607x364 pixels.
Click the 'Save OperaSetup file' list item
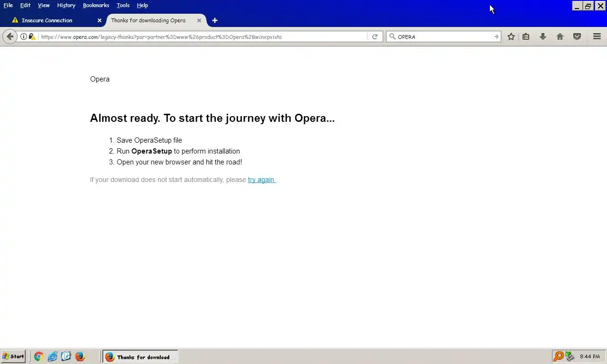tap(149, 140)
